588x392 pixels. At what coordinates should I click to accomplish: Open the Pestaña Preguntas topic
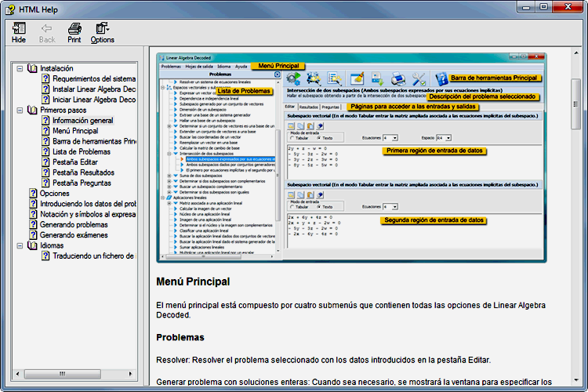82,183
